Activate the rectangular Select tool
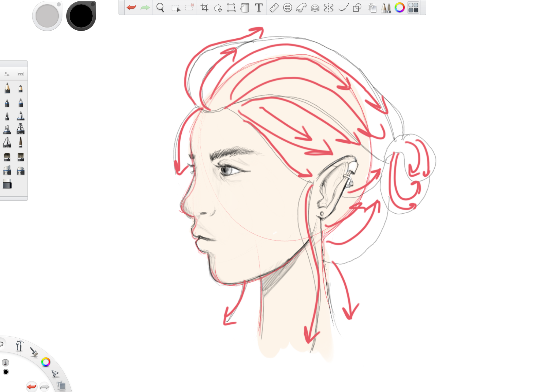 176,8
